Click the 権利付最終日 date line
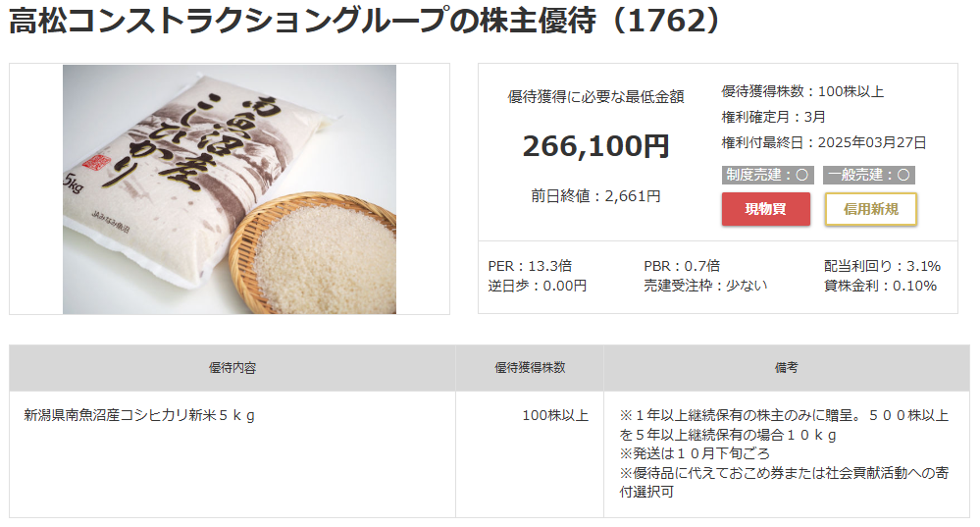 click(824, 142)
